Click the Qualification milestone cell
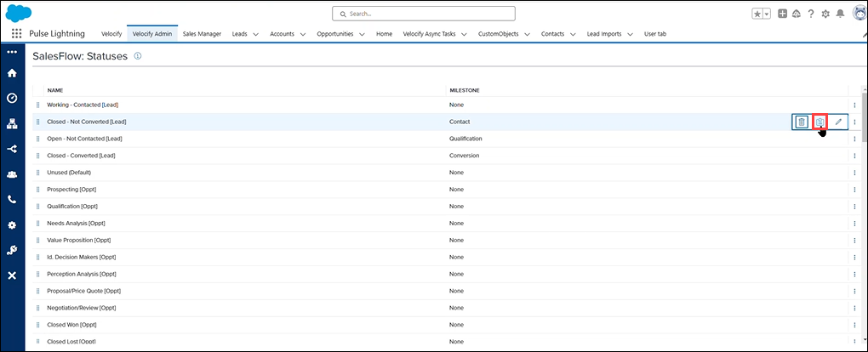The width and height of the screenshot is (868, 352). click(465, 139)
